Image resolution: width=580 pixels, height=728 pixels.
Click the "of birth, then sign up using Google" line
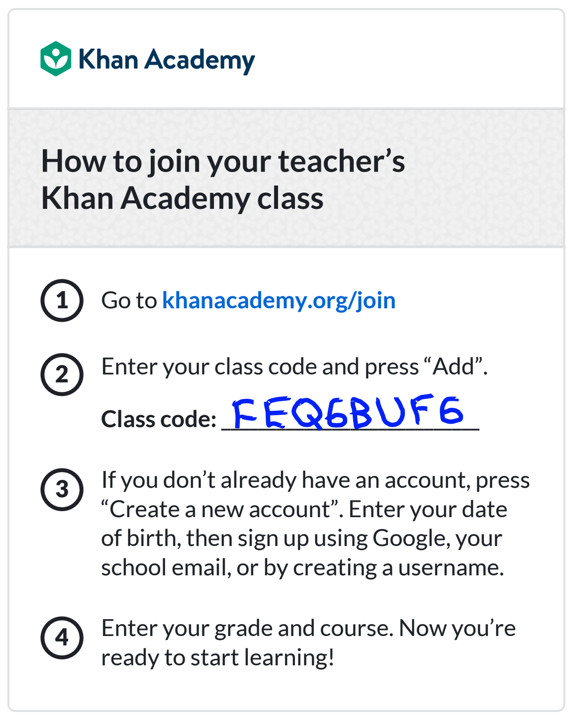302,539
